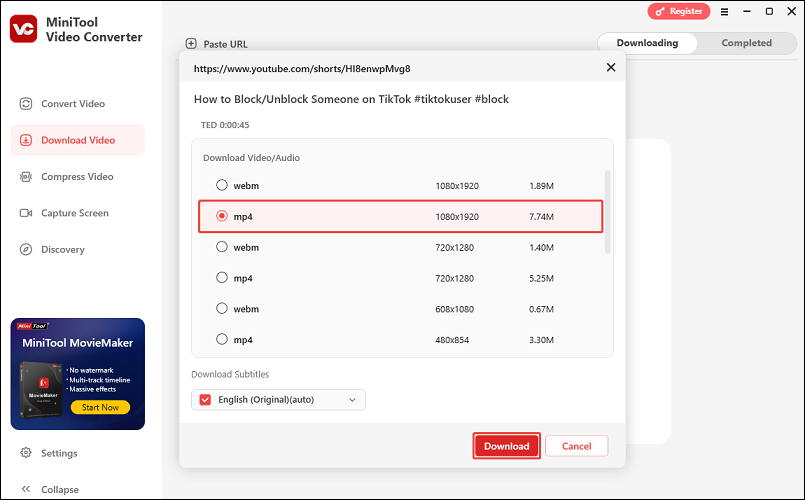Click the Convert Video sidebar icon

(26, 104)
